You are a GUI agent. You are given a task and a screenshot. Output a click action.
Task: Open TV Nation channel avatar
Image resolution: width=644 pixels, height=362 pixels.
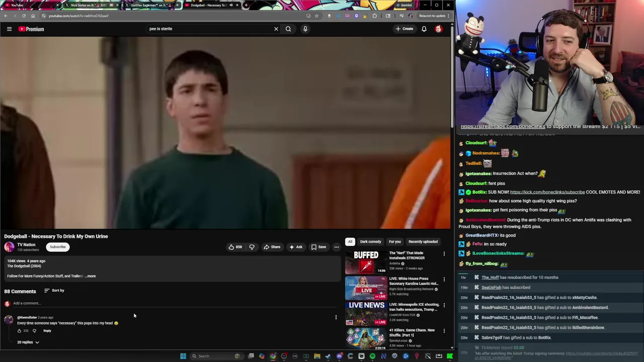(9, 247)
